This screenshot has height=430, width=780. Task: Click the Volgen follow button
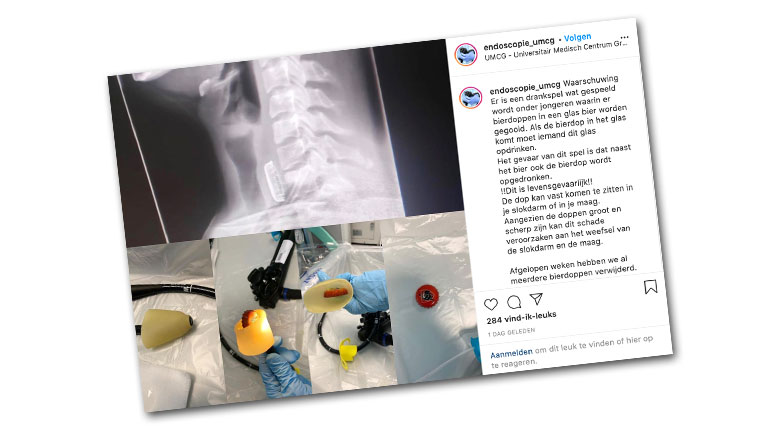(x=578, y=37)
